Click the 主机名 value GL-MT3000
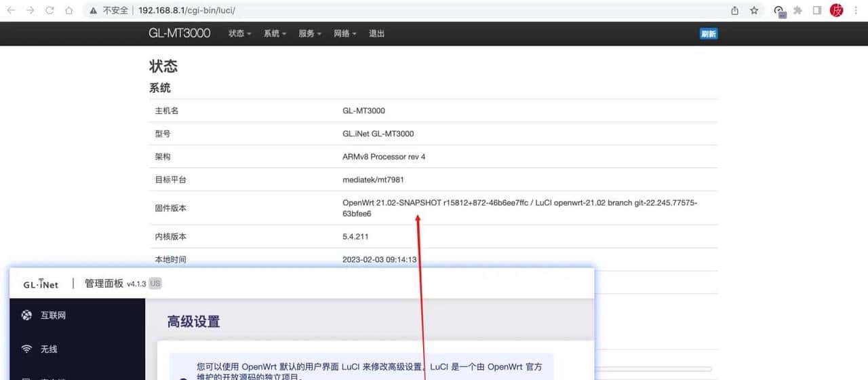 (363, 111)
